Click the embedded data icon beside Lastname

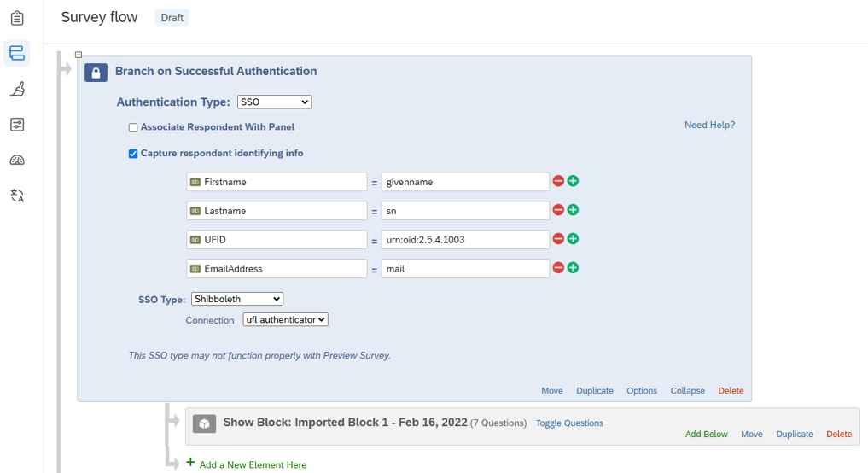(195, 211)
